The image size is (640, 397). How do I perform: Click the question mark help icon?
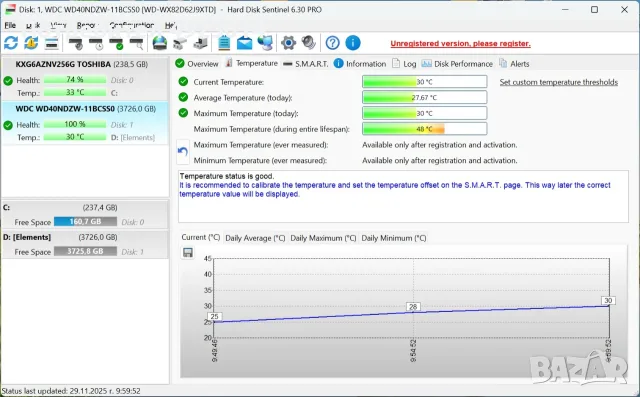point(333,43)
